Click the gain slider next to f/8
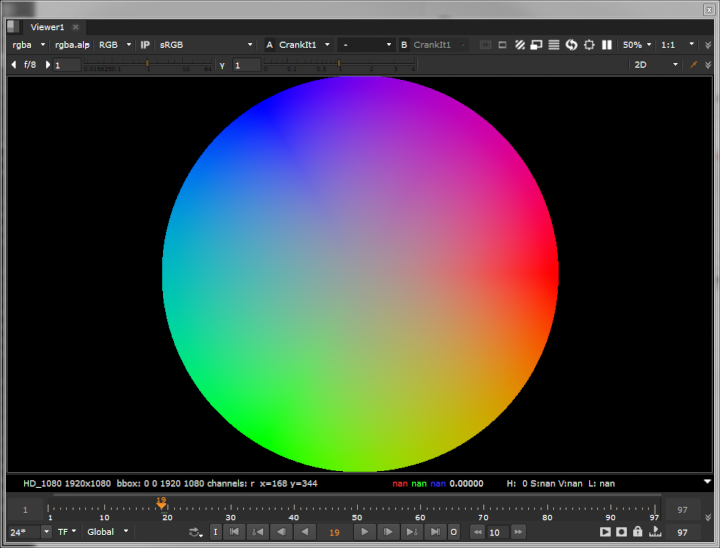Viewport: 720px width, 548px height. [145, 65]
